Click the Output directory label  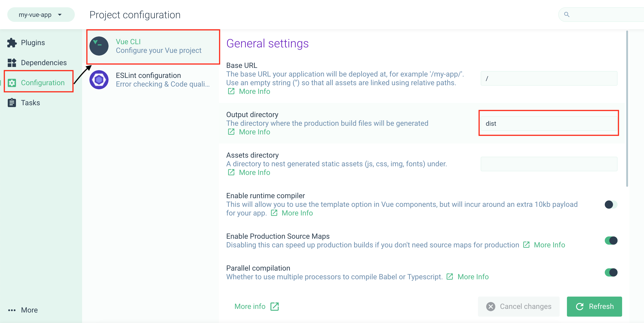tap(252, 114)
